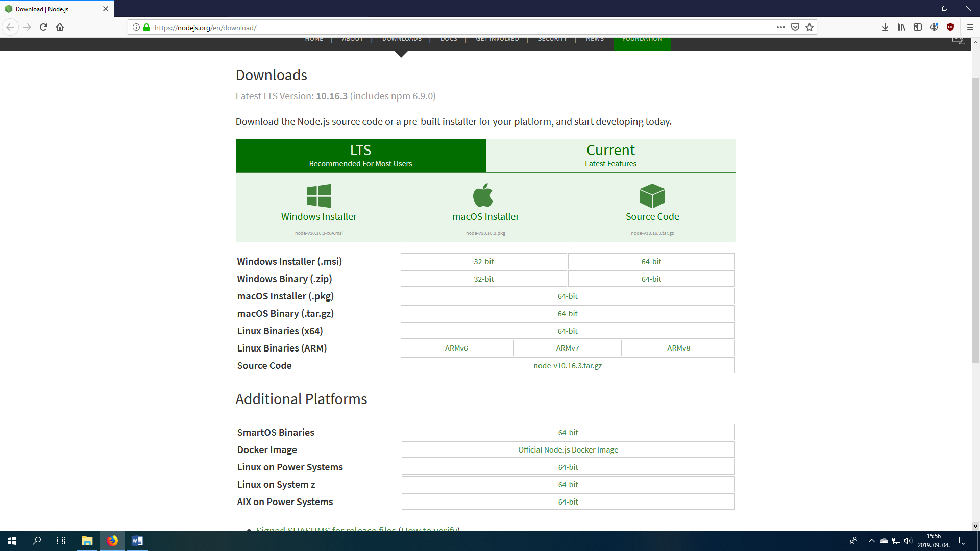Close the Download | Node.js tab
The width and height of the screenshot is (980, 551).
click(x=106, y=9)
